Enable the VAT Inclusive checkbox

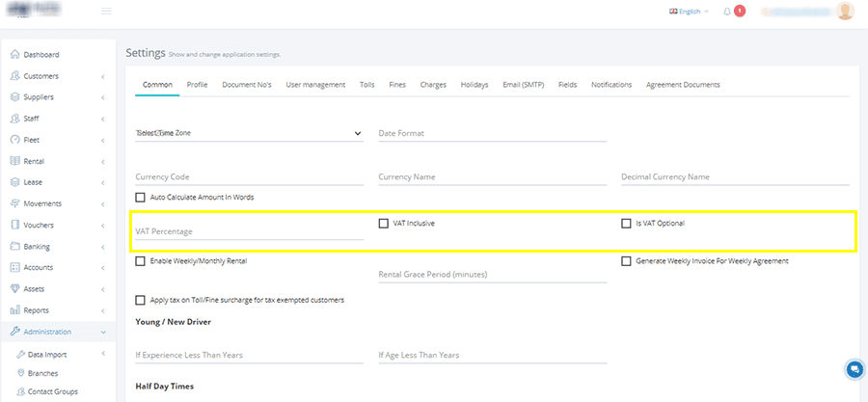pos(383,224)
